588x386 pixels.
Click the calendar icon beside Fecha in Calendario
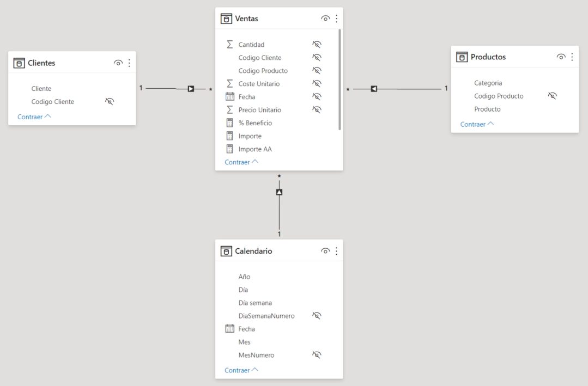(229, 329)
